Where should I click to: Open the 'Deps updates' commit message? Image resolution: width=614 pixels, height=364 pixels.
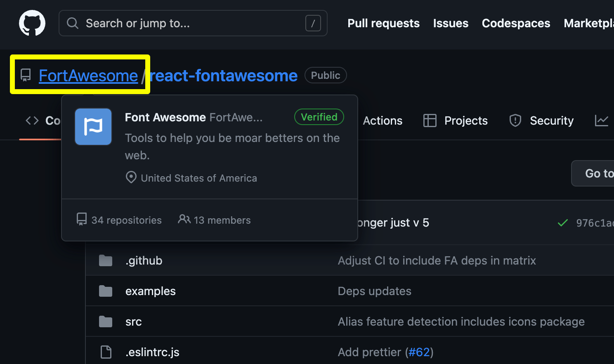(375, 291)
